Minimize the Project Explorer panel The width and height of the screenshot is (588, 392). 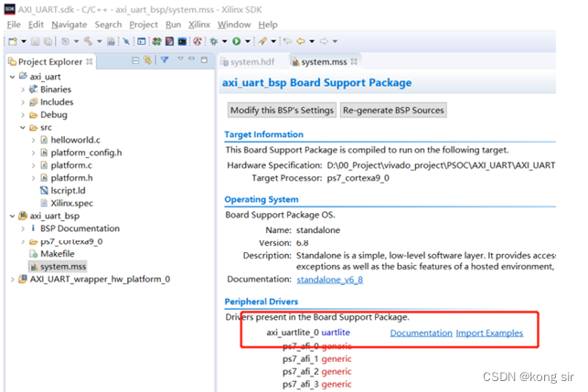[192, 58]
